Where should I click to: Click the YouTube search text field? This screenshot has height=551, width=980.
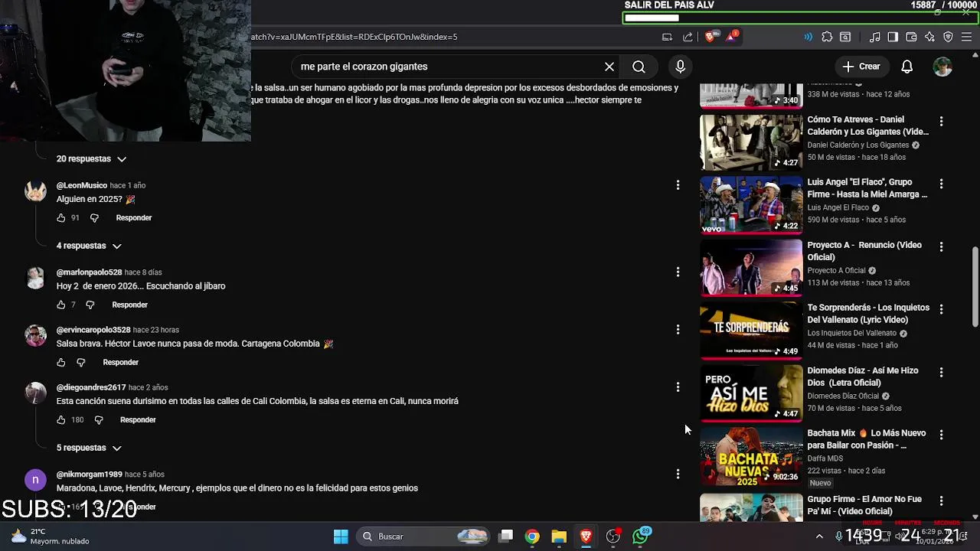pos(448,67)
